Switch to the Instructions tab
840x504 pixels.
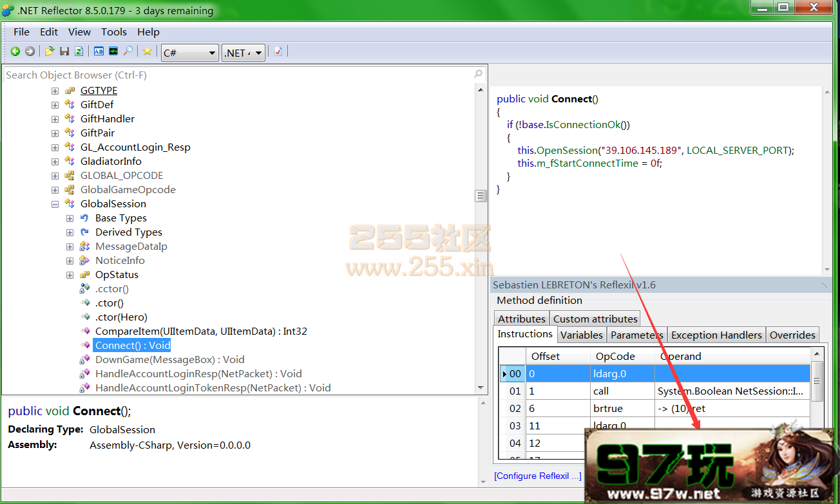(525, 333)
